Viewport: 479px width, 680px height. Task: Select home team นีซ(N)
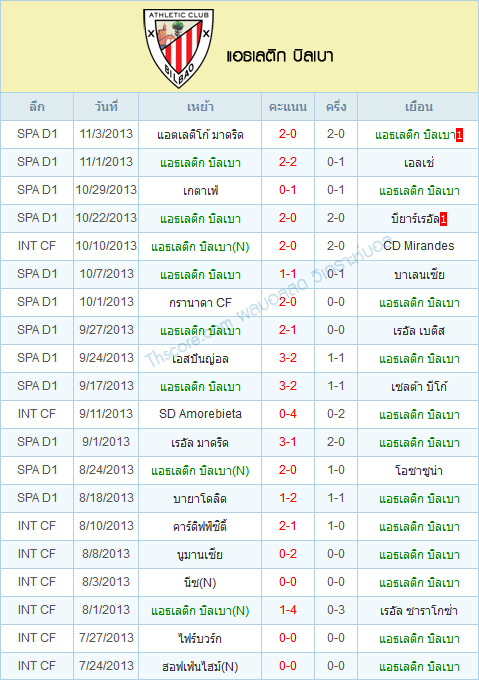200,582
